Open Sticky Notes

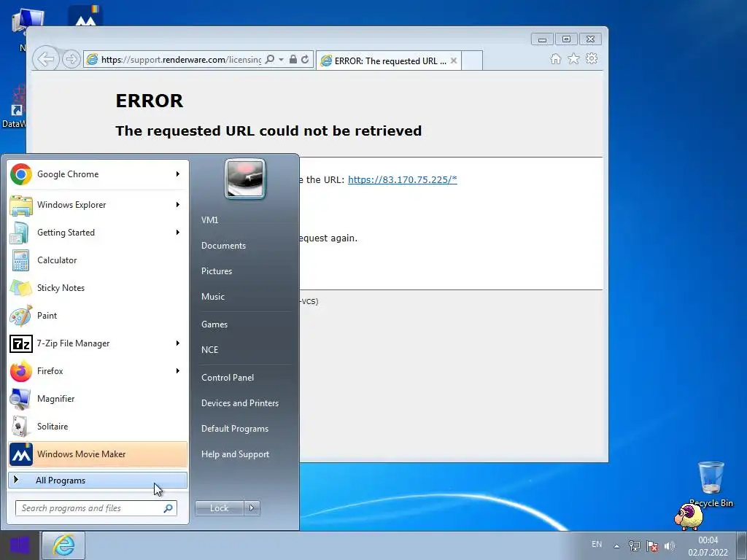click(98, 287)
